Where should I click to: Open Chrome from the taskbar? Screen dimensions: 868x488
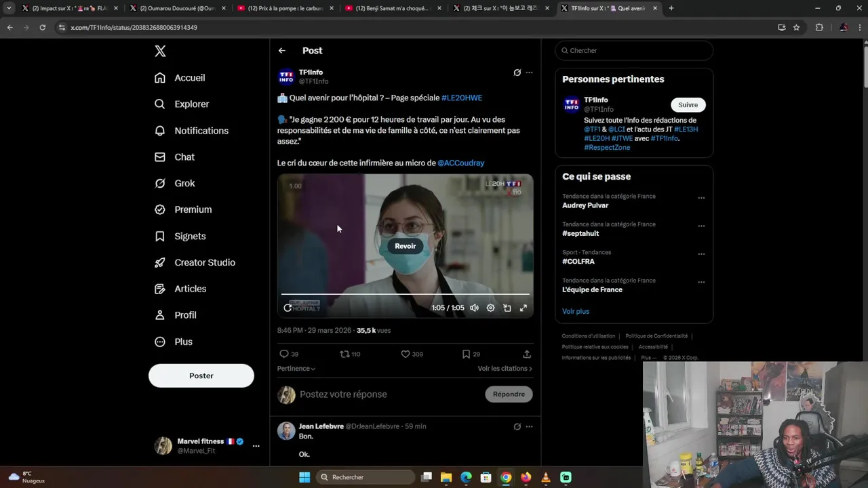pyautogui.click(x=506, y=477)
